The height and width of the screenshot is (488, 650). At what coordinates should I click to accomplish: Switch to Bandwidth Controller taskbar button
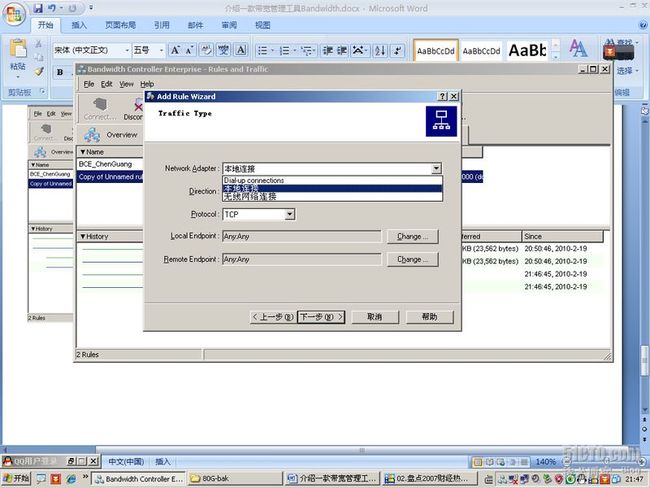pos(138,478)
